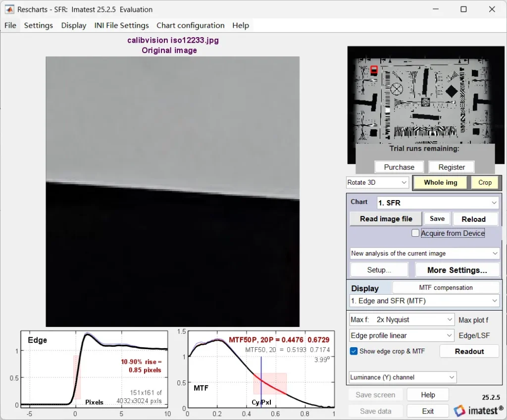The width and height of the screenshot is (507, 420).
Task: Click the Reload button
Action: (x=474, y=219)
